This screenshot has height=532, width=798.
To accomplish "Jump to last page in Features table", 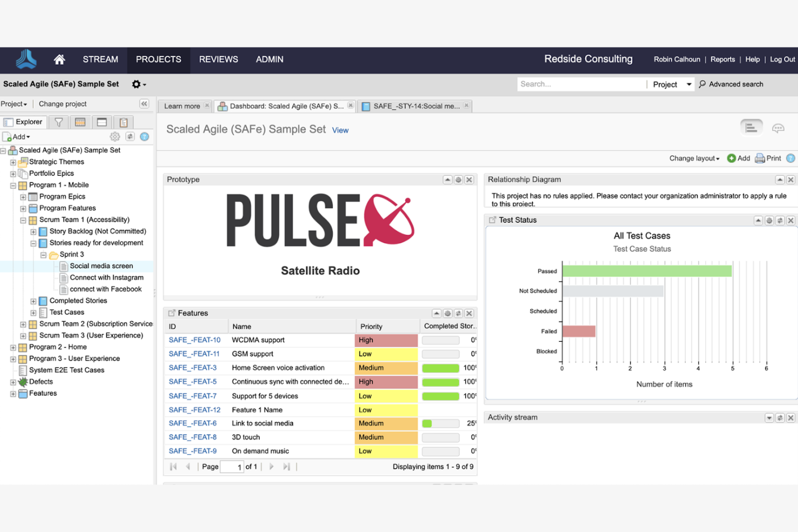I will (286, 467).
